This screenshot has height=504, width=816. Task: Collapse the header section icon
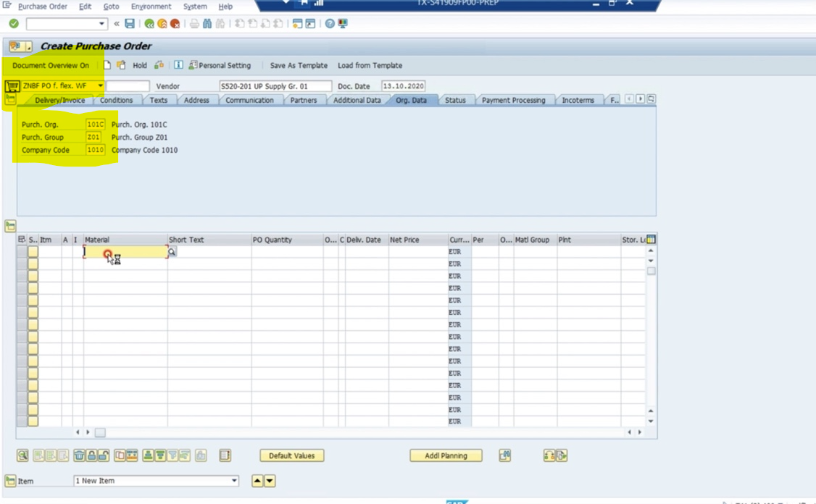pos(10,98)
